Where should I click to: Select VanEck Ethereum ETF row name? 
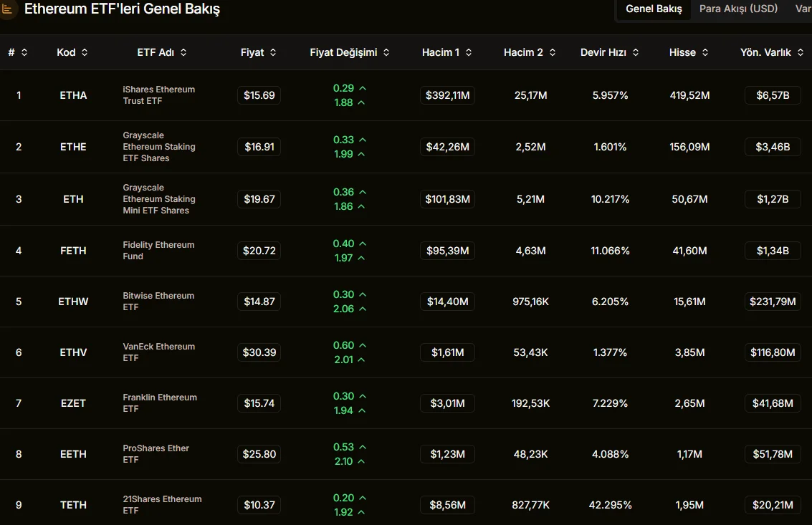[158, 352]
